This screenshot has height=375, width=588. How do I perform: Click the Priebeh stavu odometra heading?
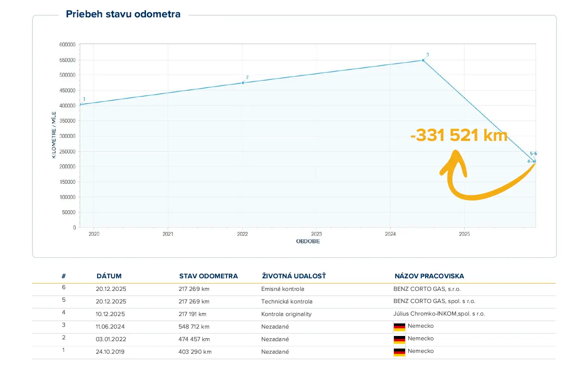point(123,14)
